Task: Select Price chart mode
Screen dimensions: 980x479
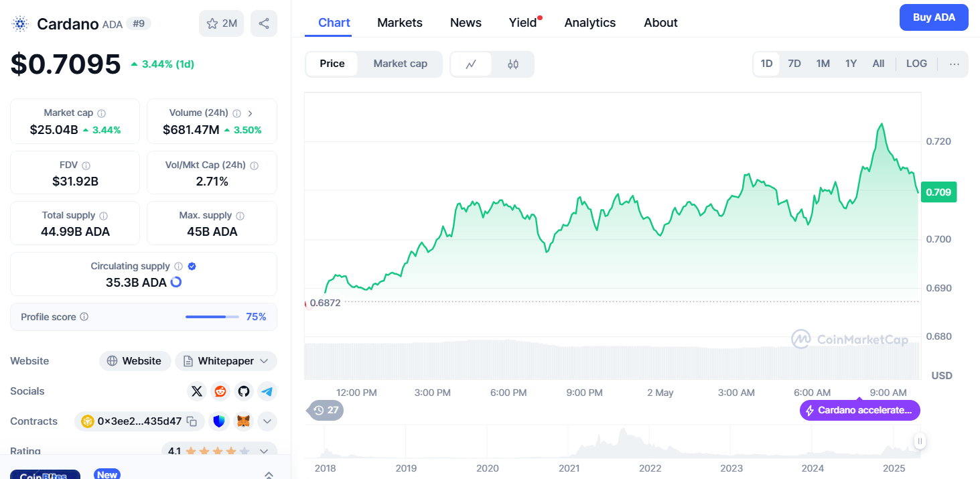Action: (332, 64)
